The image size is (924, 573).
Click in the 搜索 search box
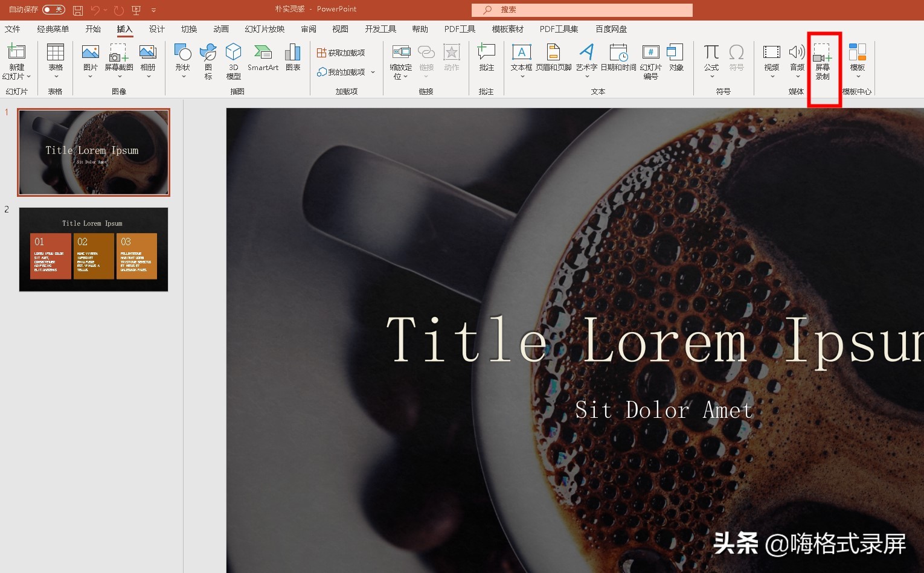pos(582,10)
